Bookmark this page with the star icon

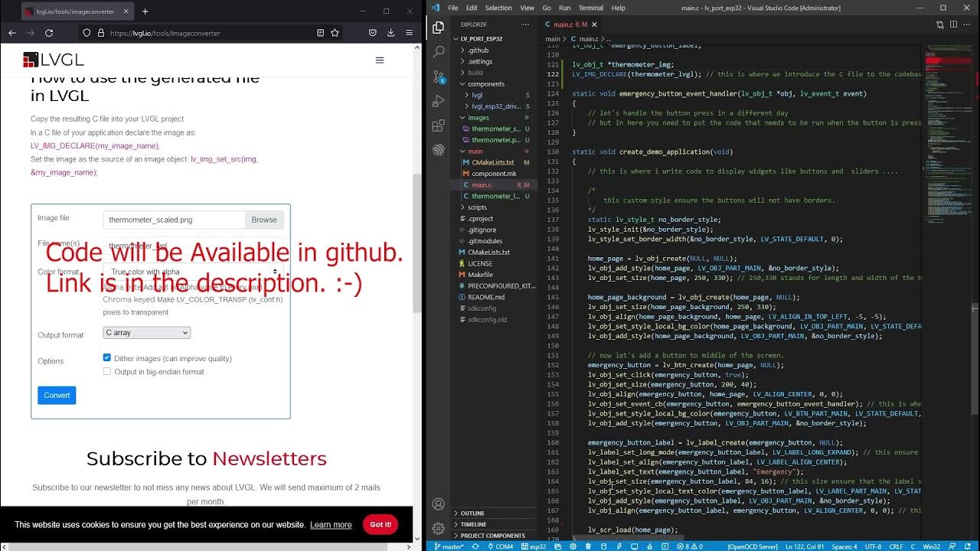pyautogui.click(x=335, y=33)
